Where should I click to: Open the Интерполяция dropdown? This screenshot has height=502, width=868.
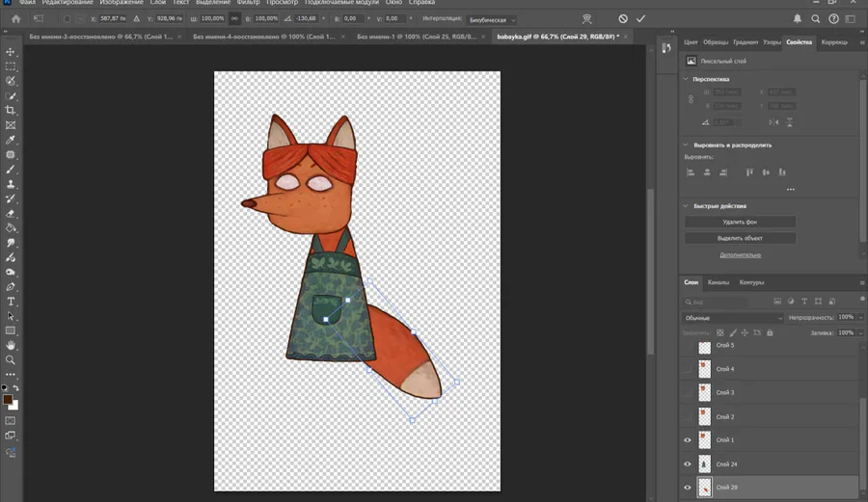pos(493,19)
